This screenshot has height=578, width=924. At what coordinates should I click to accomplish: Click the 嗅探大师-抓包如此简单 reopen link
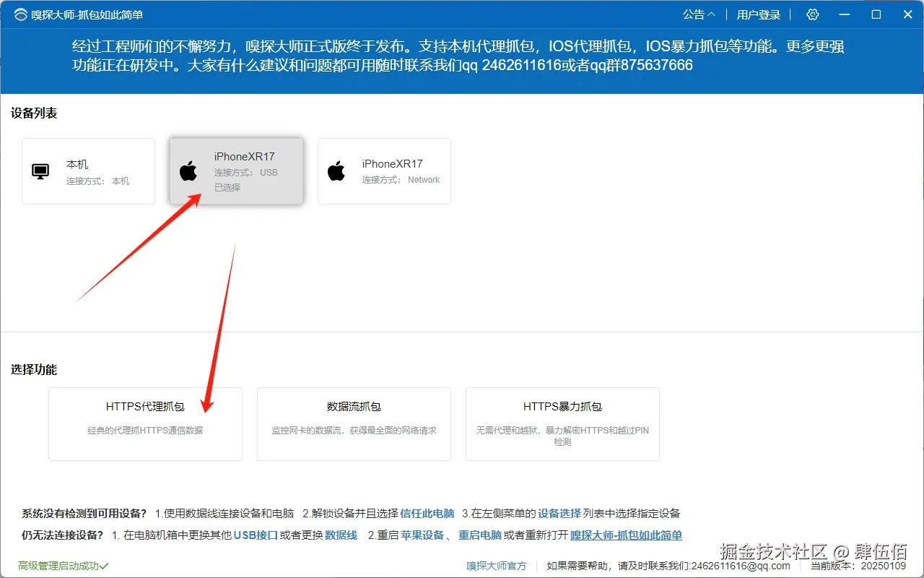tap(627, 535)
